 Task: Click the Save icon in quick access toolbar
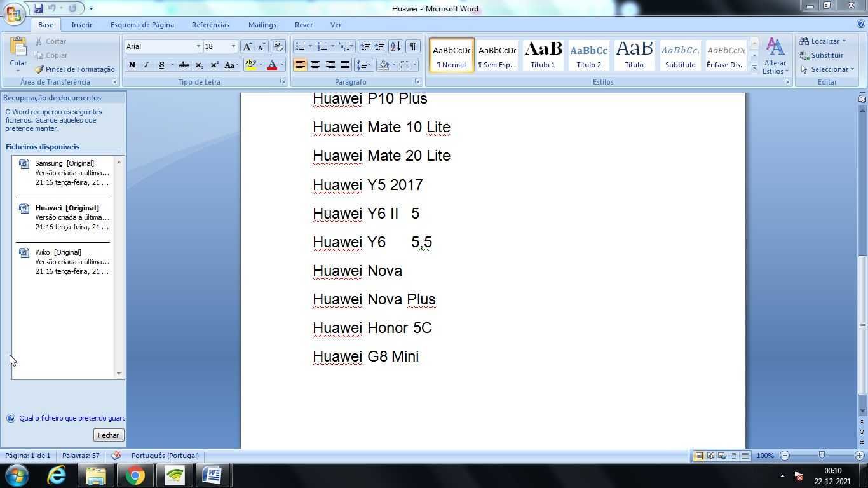[x=38, y=8]
